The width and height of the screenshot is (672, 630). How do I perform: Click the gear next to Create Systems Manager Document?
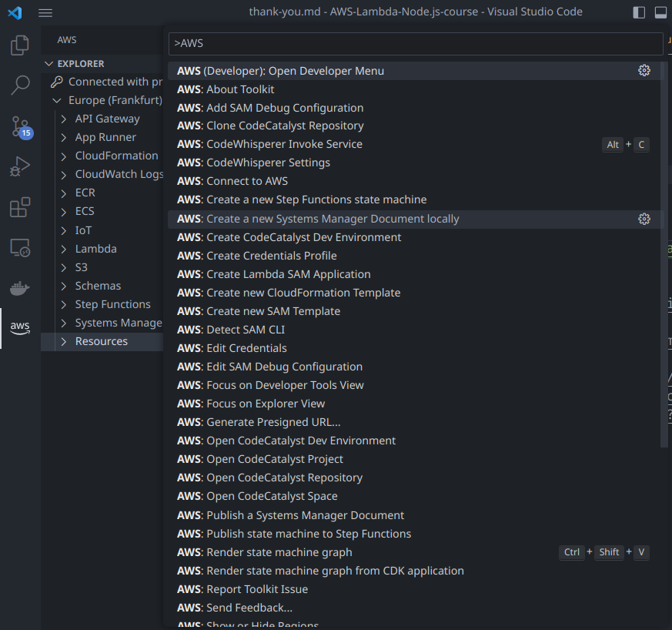pos(644,219)
